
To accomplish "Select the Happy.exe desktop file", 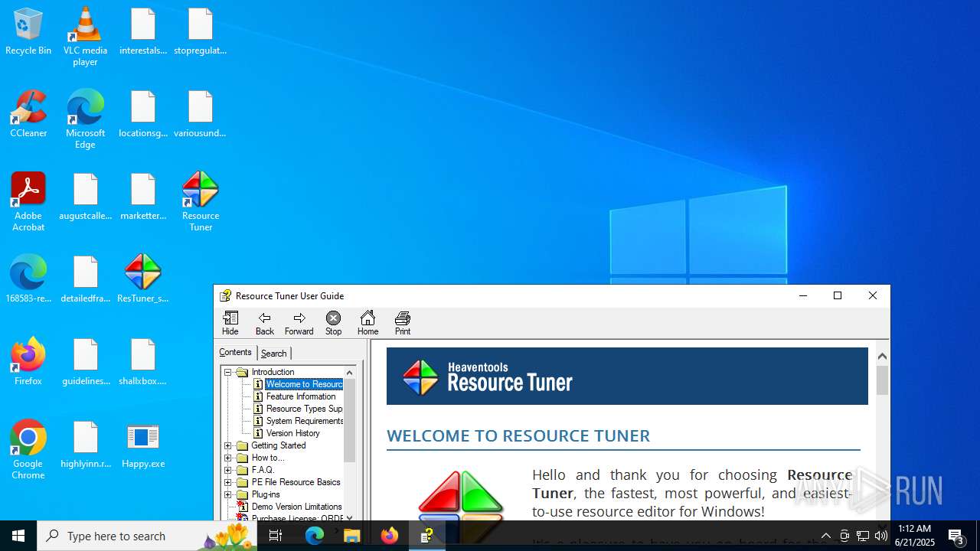I will [x=143, y=445].
